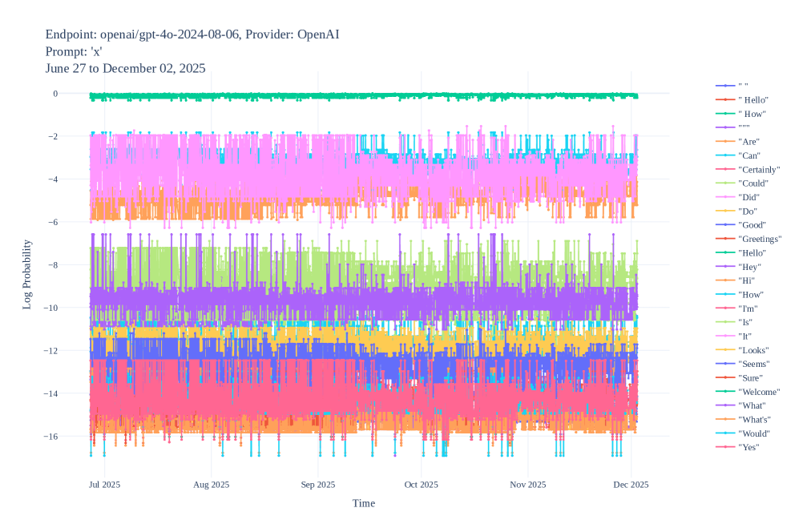This screenshot has width=799, height=532.
Task: Click the y-axis tick label "−4"
Action: click(53, 179)
